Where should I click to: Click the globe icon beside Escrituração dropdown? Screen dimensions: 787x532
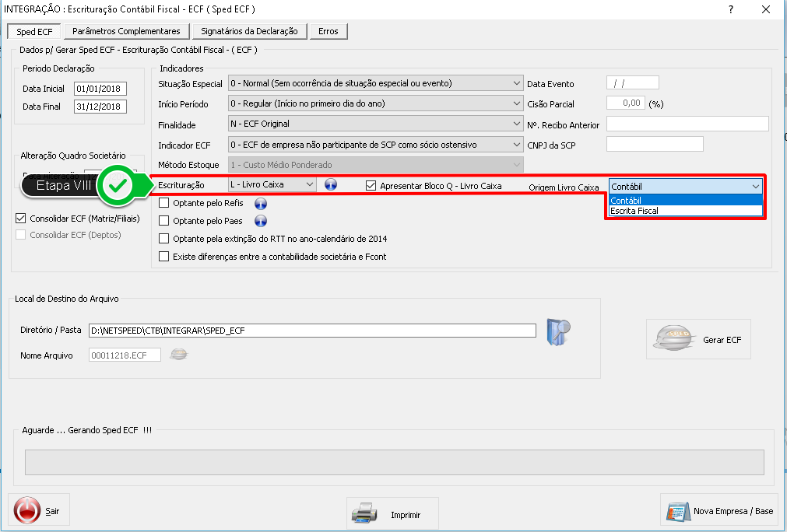click(331, 185)
